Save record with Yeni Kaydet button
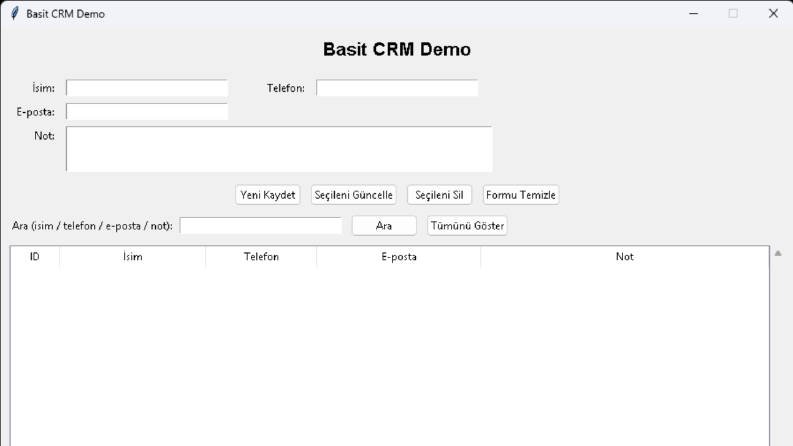 tap(268, 195)
